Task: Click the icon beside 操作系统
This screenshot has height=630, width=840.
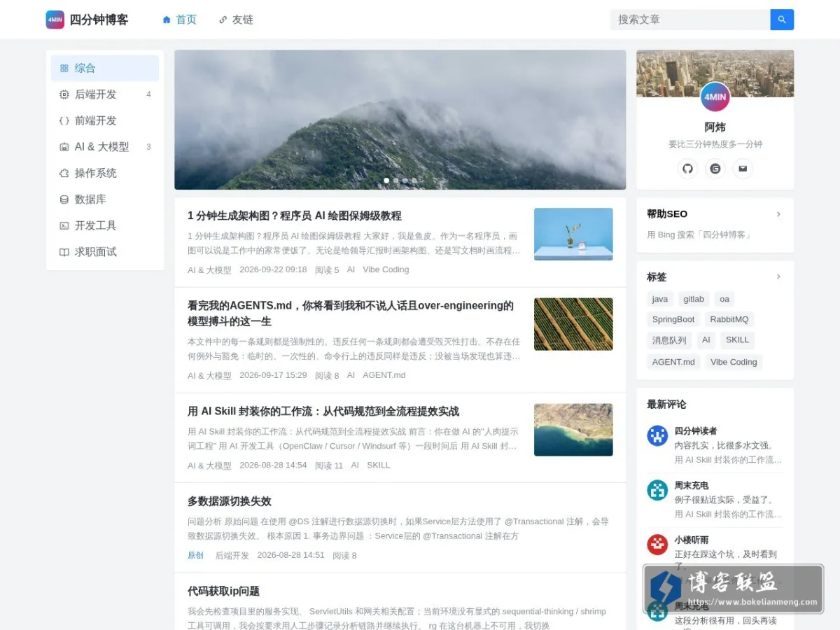Action: point(64,173)
